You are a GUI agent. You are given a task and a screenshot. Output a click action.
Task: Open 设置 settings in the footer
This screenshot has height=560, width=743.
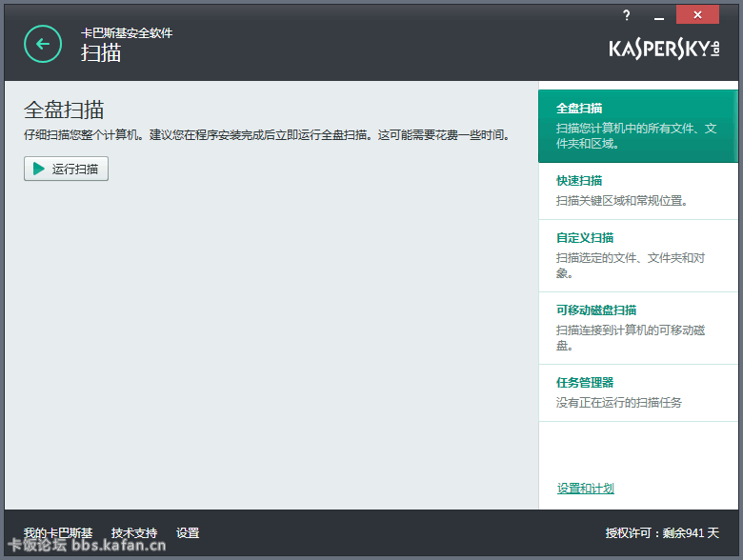coord(188,533)
